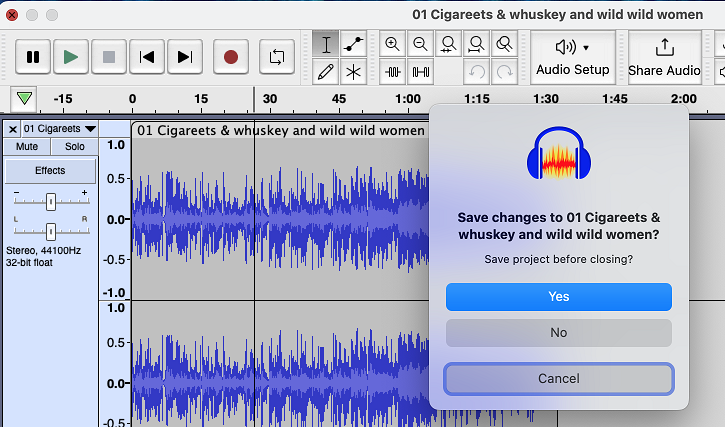Toggle the Loop playback button
This screenshot has width=725, height=427.
[x=277, y=57]
